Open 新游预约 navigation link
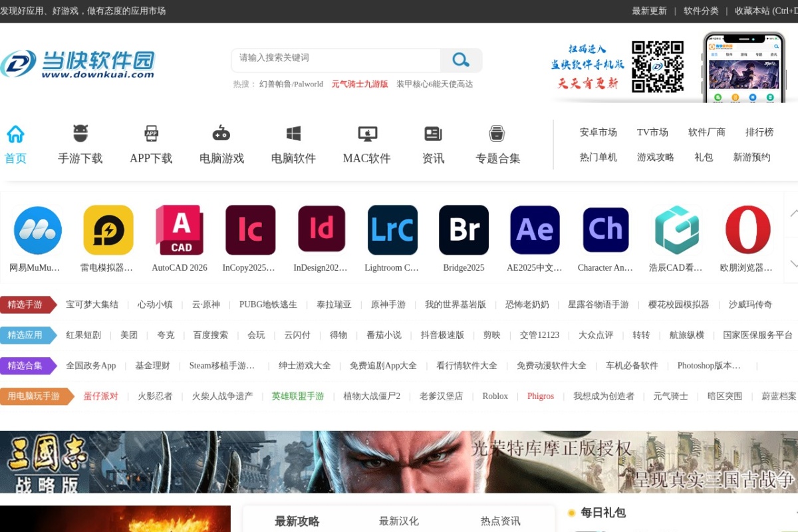This screenshot has height=532, width=798. tap(751, 158)
